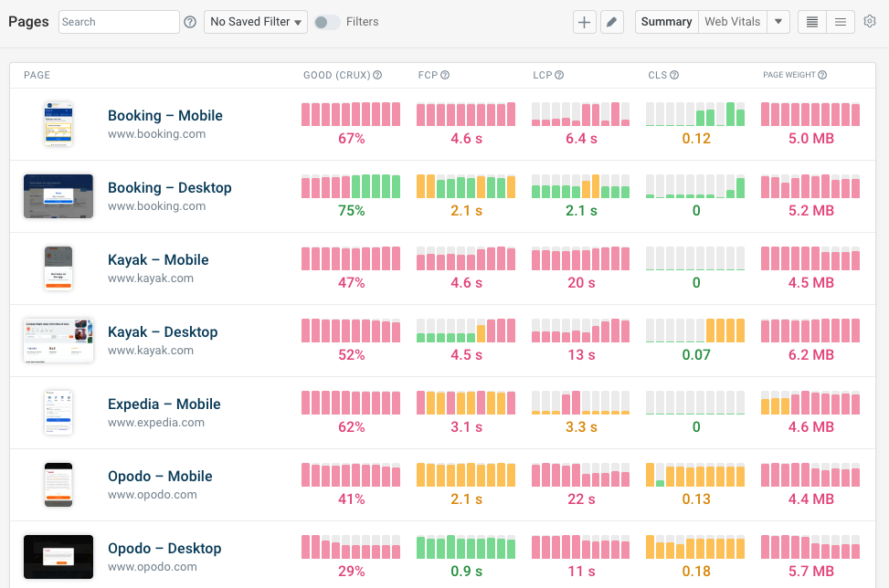Select the compact rows view icon
Screen dimensions: 889x588
(840, 21)
